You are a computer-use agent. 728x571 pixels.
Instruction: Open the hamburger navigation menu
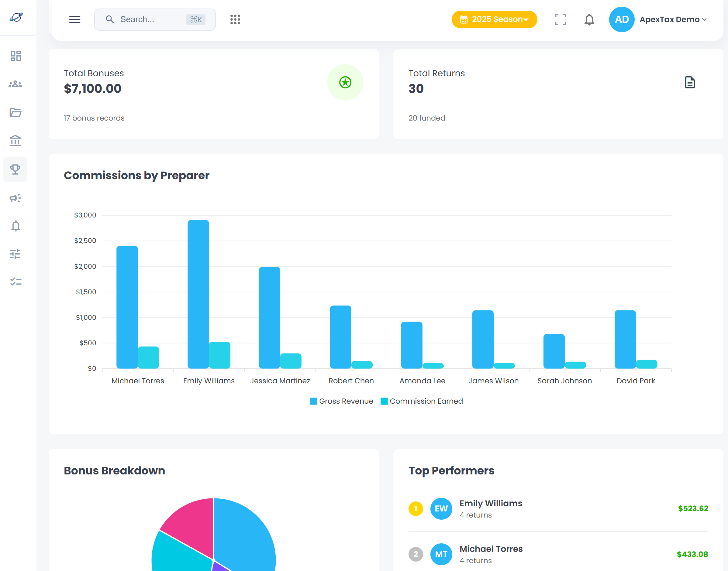click(x=74, y=19)
